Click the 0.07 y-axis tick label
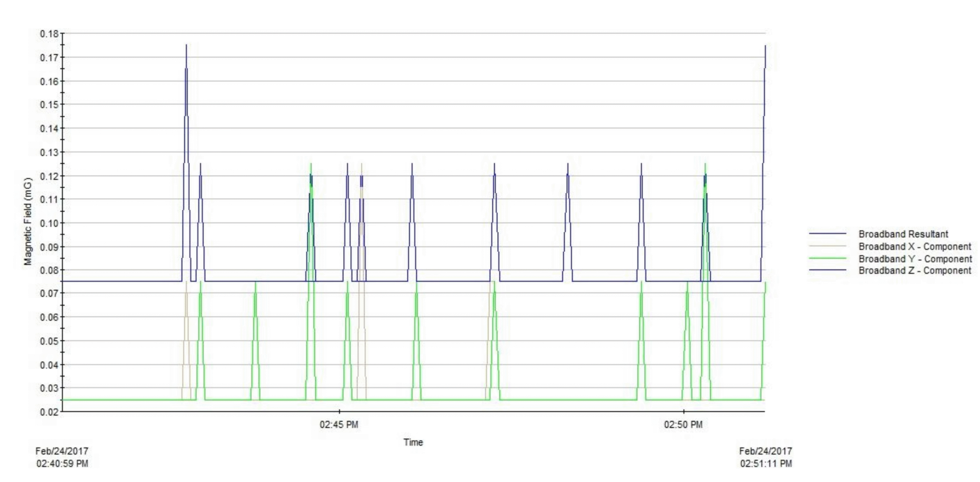Image resolution: width=980 pixels, height=482 pixels. coord(49,294)
